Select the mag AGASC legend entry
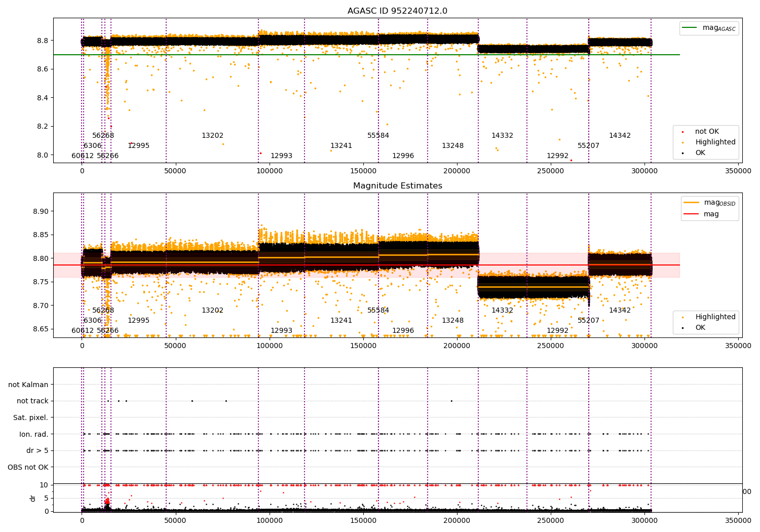The image size is (760, 532). click(709, 28)
